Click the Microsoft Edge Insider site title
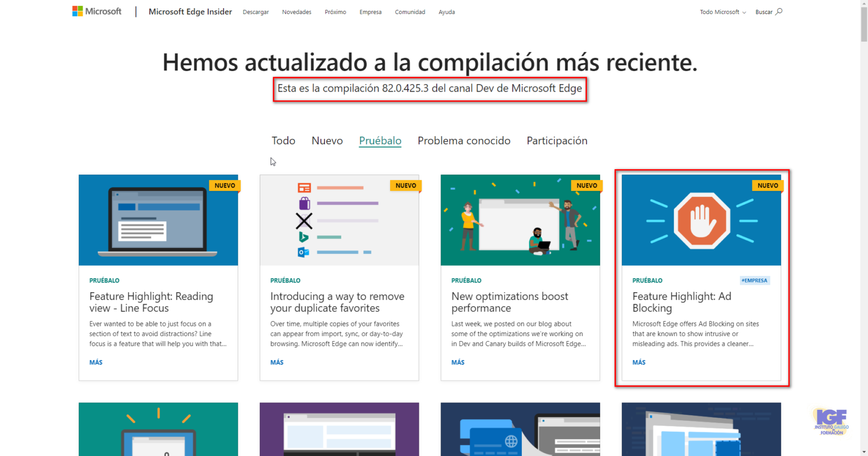Screen dimensions: 868x456 [x=190, y=12]
